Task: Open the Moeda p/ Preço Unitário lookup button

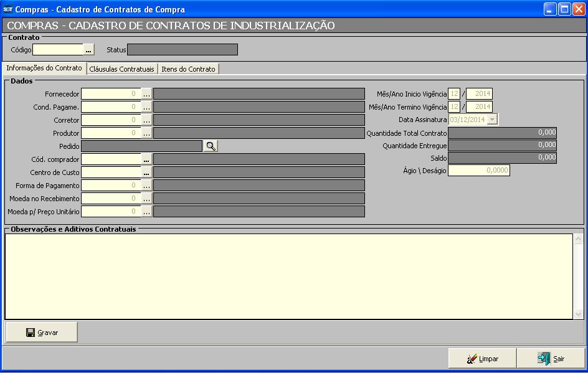Action: pos(146,212)
